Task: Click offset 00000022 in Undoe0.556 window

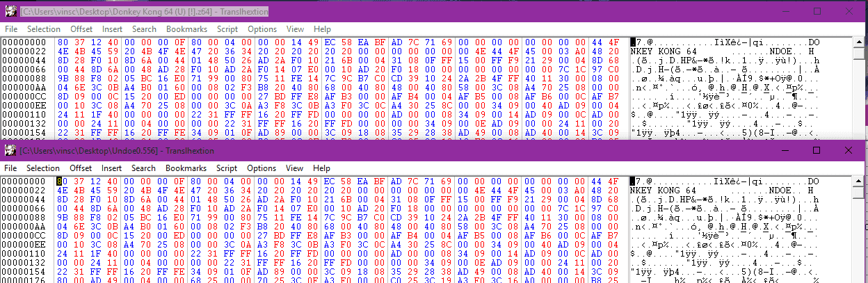Action: (23, 191)
